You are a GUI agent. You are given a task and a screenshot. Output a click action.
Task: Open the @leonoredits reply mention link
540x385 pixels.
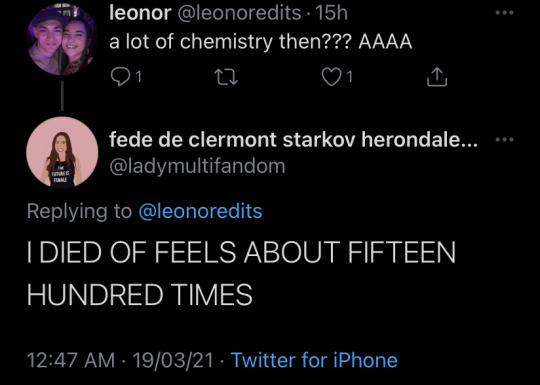tap(200, 211)
